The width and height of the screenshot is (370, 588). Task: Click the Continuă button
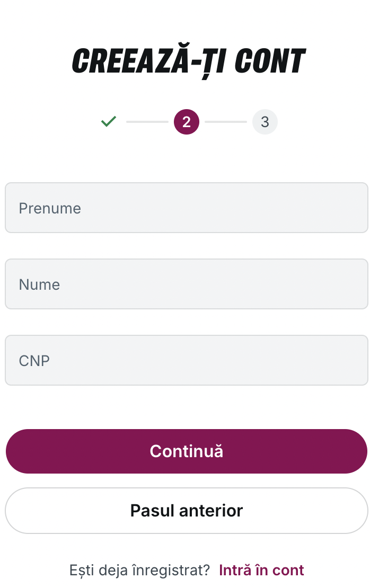[187, 451]
